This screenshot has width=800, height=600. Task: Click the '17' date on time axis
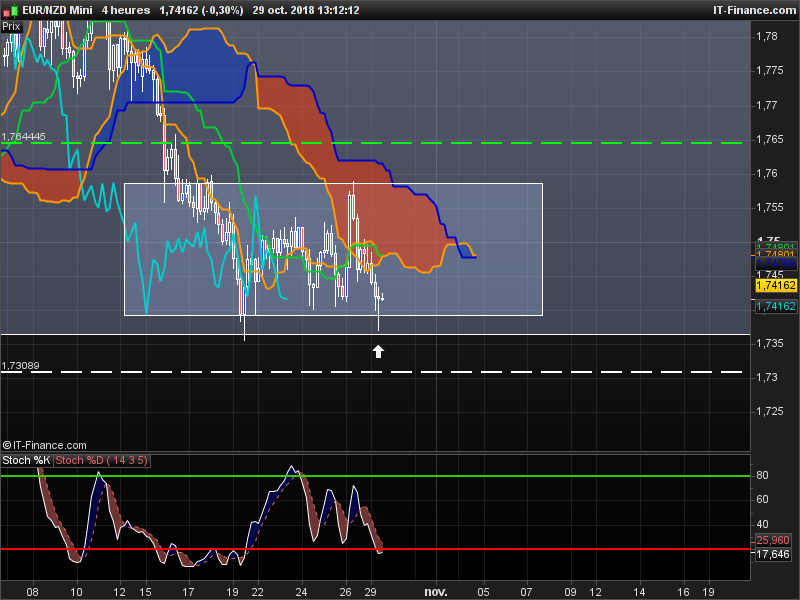coord(188,592)
